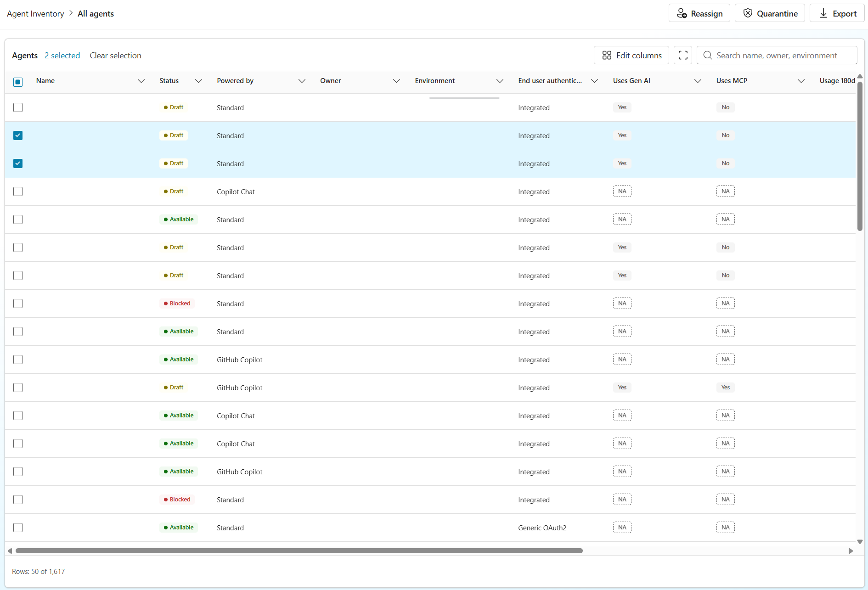The image size is (868, 590).
Task: Toggle the select-all header checkbox
Action: point(18,82)
